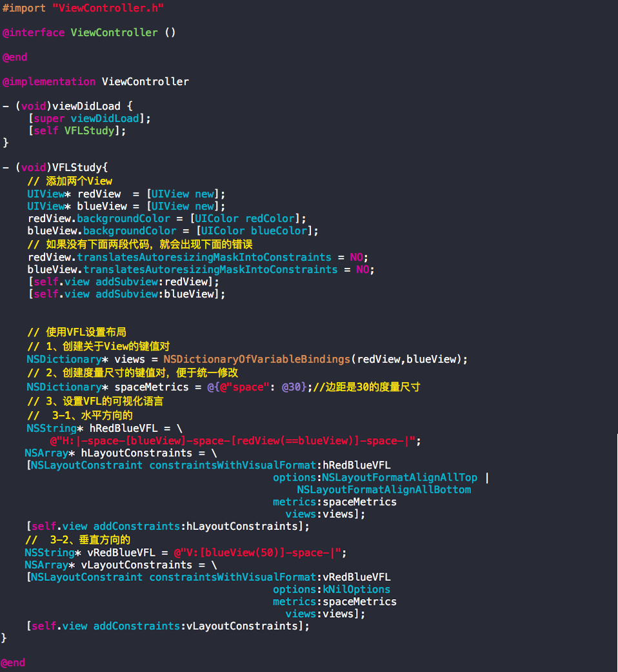Click the first metrics:spaceMetrics line below AlignAllBottom

(335, 502)
